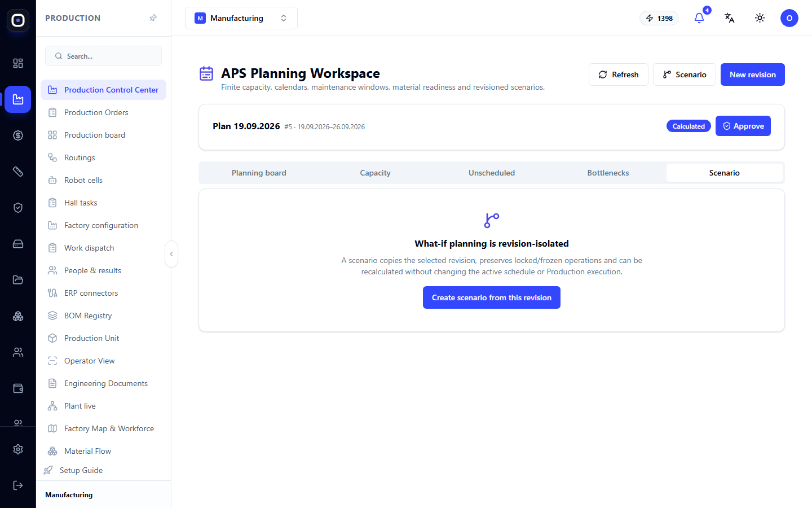
Task: Open the settings gear in the left rail
Action: click(18, 449)
